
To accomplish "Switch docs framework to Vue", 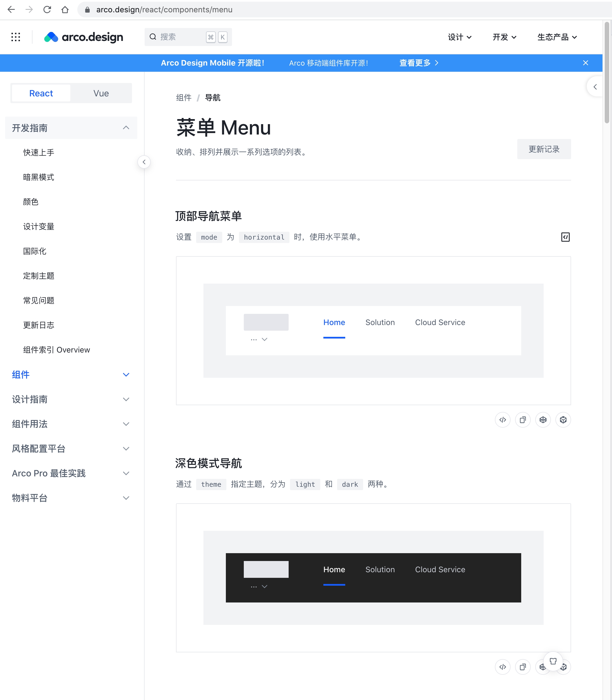I will 101,93.
